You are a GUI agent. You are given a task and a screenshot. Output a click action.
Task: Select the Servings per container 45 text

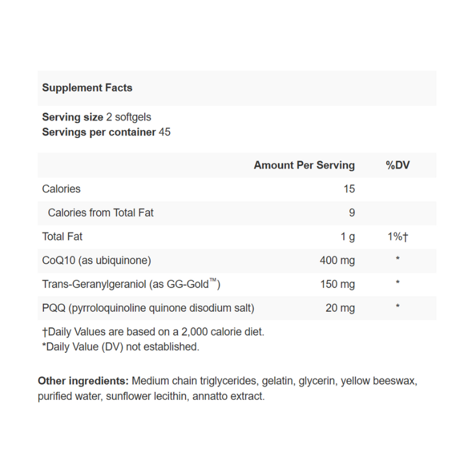[x=106, y=132]
